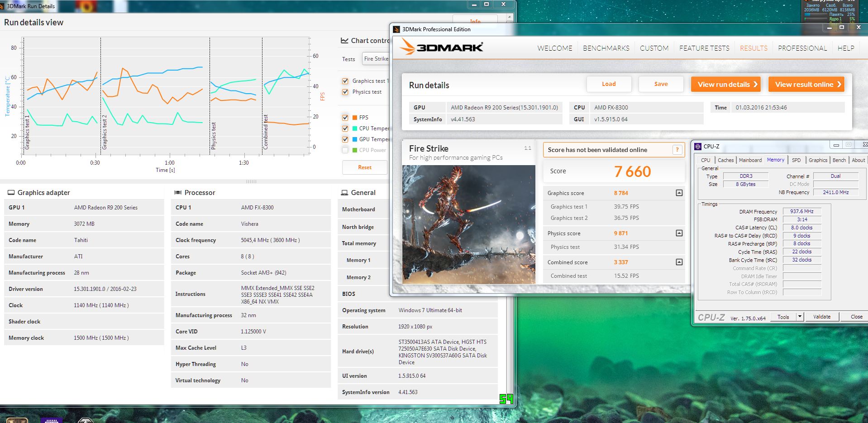Image resolution: width=868 pixels, height=423 pixels.
Task: Click the orange FPS legend color swatch
Action: point(354,118)
